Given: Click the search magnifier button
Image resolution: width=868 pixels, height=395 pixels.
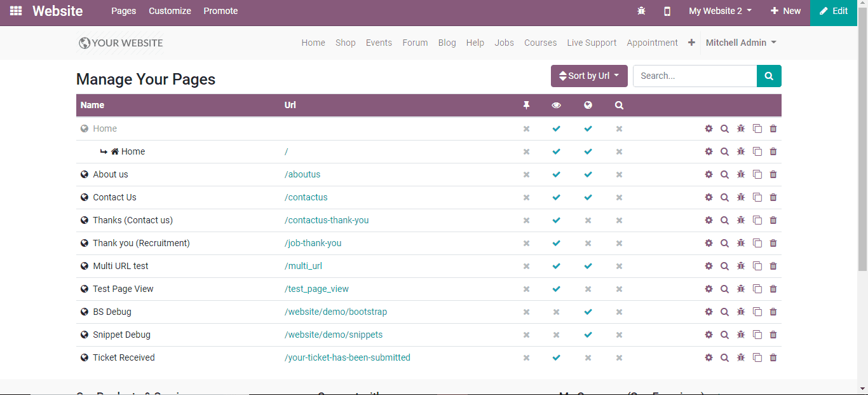Looking at the screenshot, I should tap(769, 76).
